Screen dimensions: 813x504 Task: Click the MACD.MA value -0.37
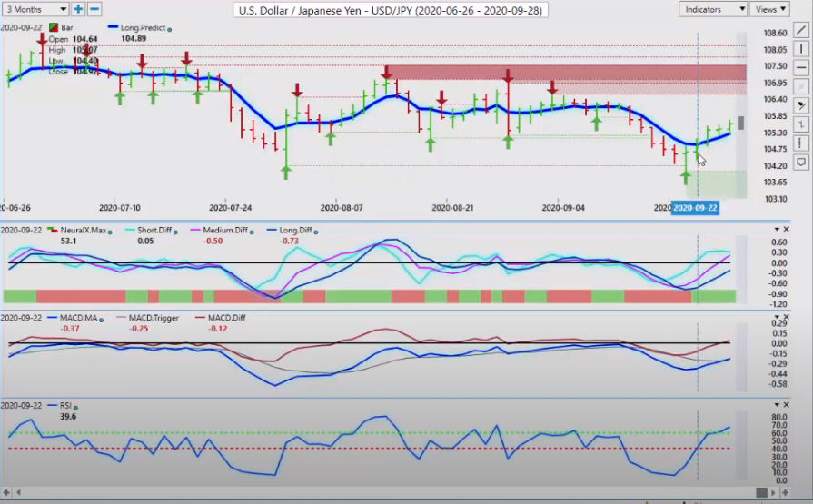(x=69, y=329)
